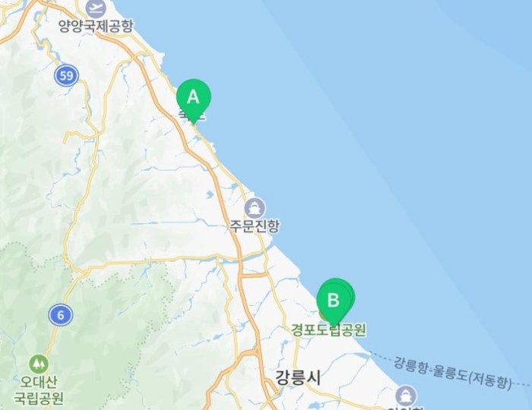Select the green marker B pin
The image size is (532, 410).
point(333,301)
